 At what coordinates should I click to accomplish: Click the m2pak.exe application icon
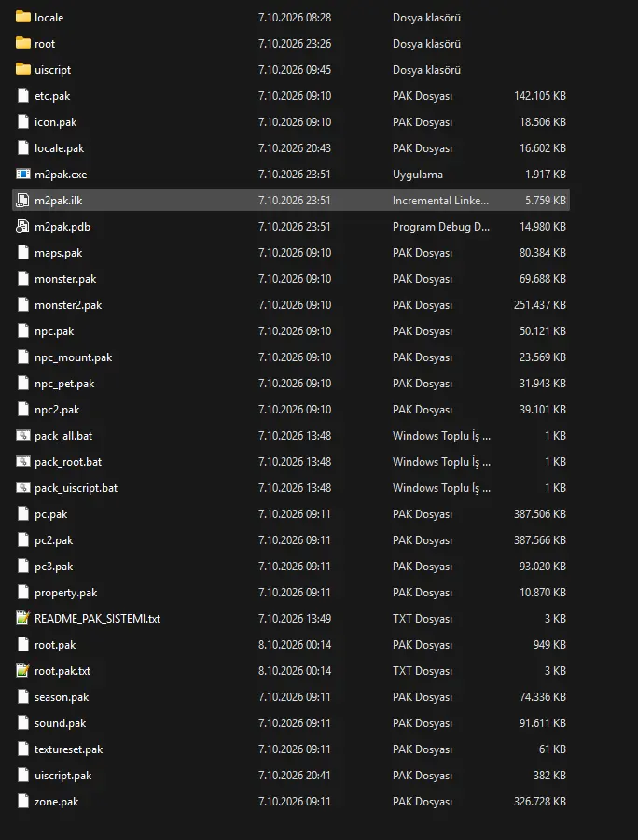23,175
